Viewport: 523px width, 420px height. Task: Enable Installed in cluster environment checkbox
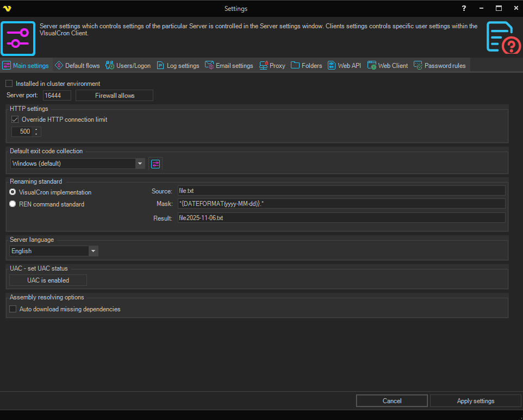click(9, 84)
